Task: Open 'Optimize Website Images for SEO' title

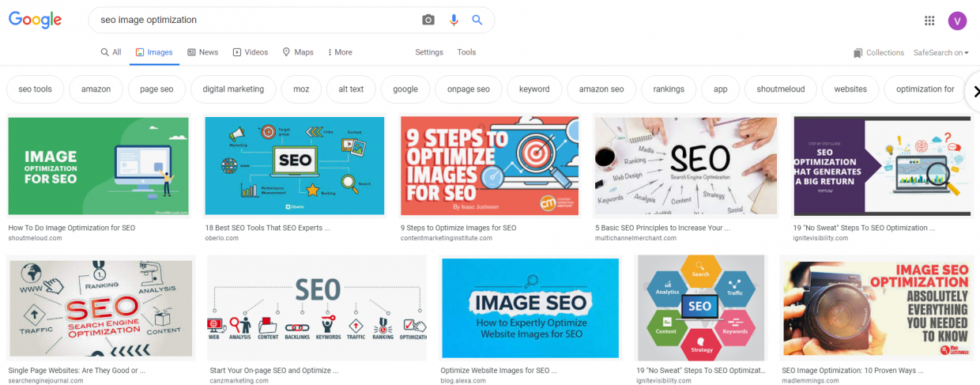Action: point(499,370)
